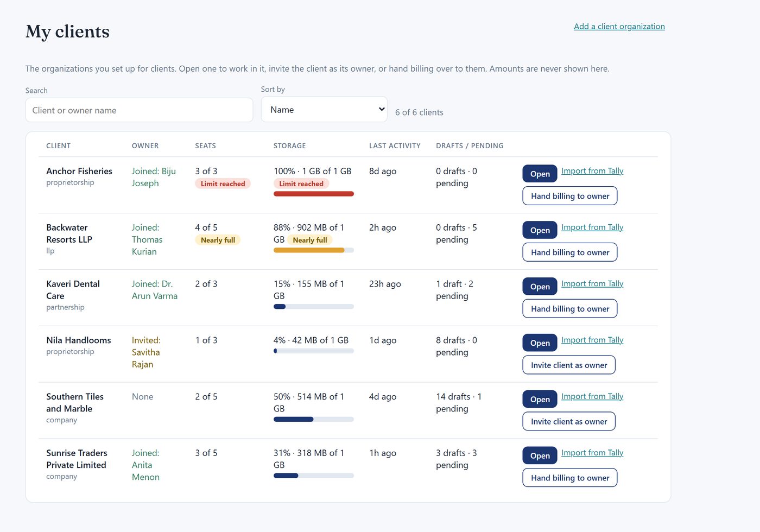This screenshot has height=532, width=760.
Task: Open Backwater Resorts LLP organization
Action: pos(540,230)
